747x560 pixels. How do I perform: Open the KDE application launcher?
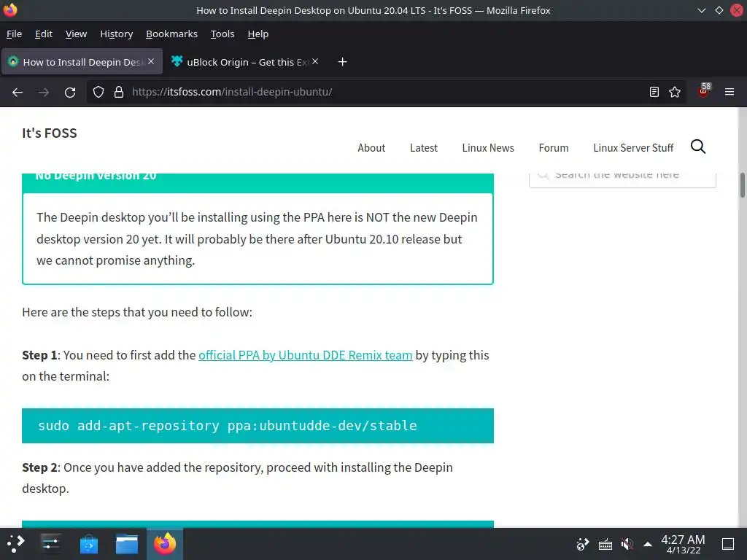tap(15, 543)
